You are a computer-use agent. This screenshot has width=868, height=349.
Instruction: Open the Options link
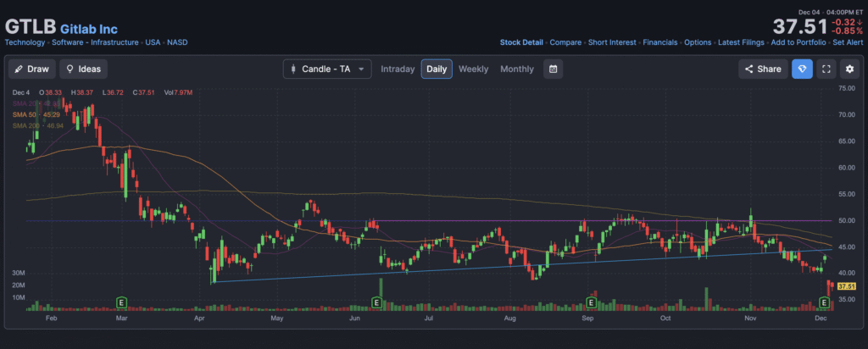[698, 42]
